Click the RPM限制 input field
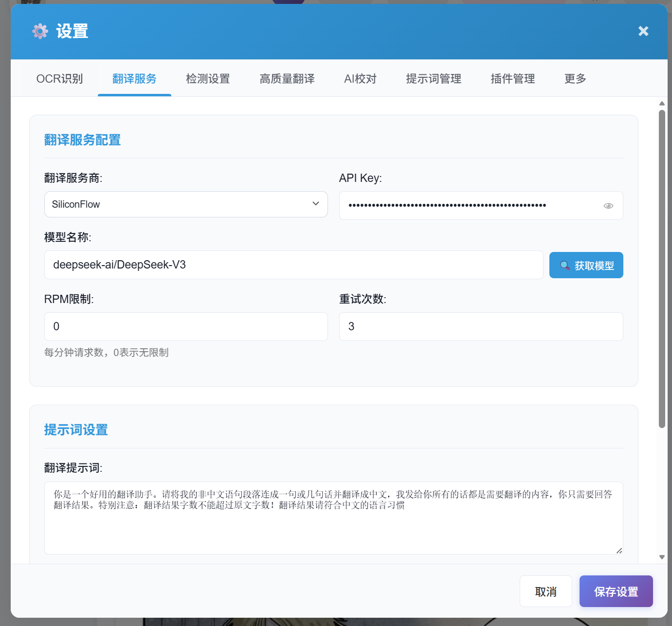672x626 pixels. click(186, 326)
